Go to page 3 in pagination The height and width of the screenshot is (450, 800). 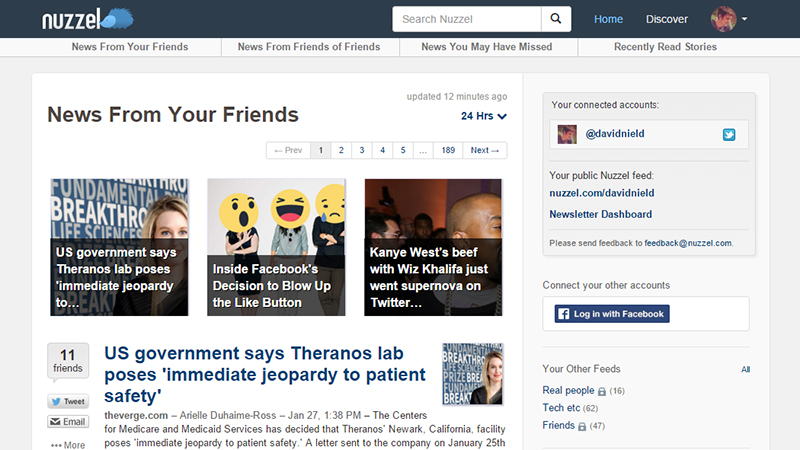pos(362,151)
